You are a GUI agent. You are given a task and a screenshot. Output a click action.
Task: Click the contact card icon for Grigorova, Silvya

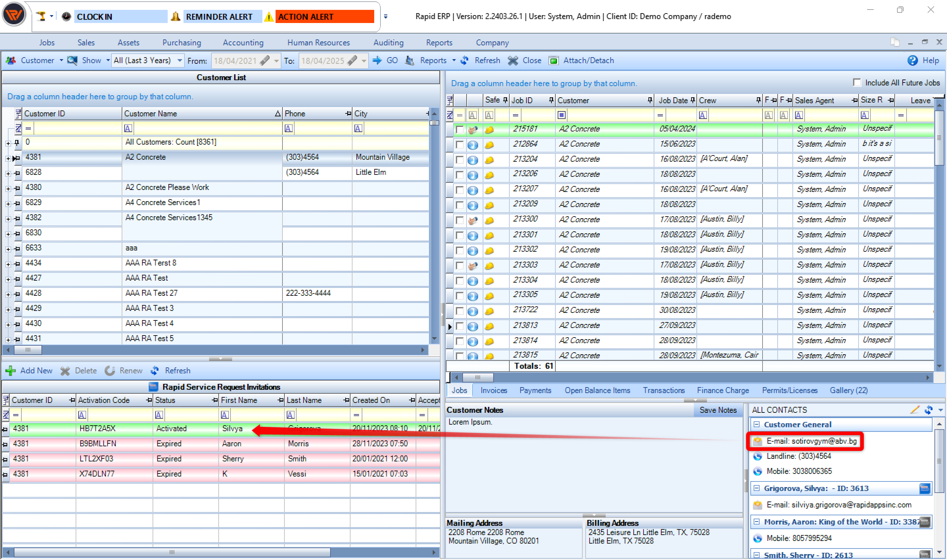coord(924,489)
